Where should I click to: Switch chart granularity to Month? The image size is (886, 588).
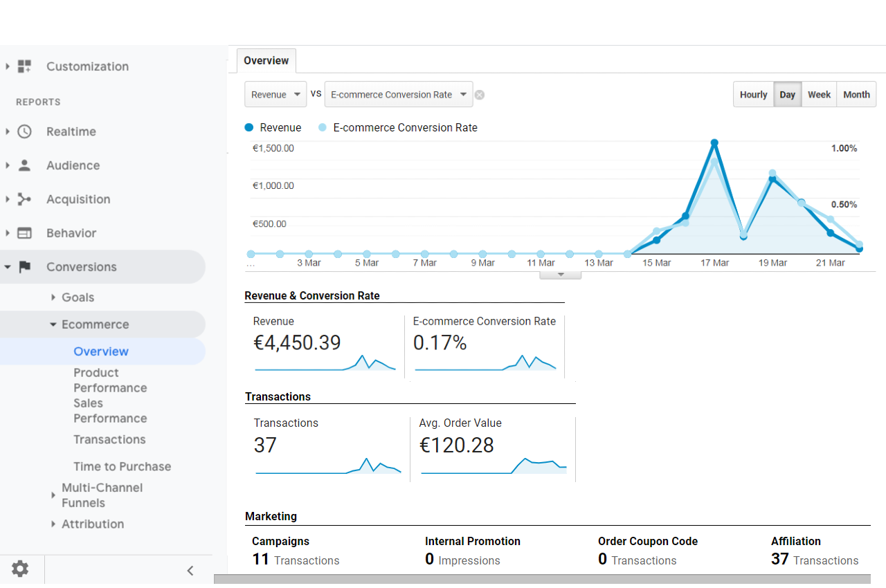coord(856,95)
